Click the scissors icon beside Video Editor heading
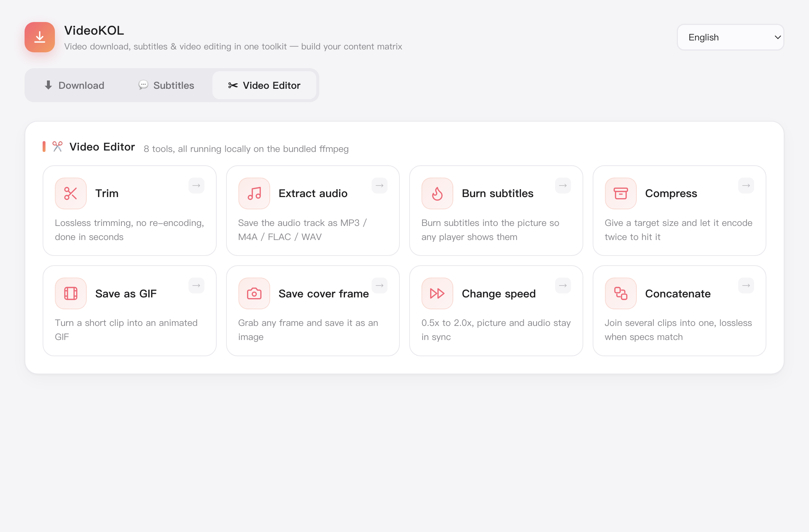The width and height of the screenshot is (809, 532). pos(57,147)
